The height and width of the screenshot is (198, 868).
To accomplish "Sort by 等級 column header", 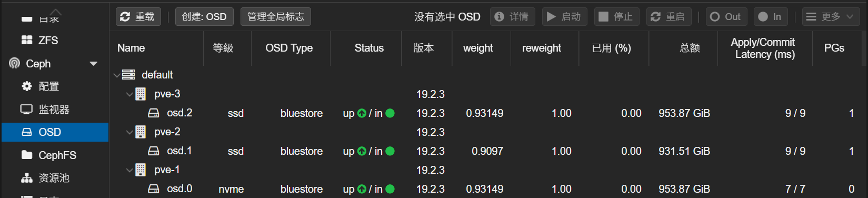I will (227, 48).
